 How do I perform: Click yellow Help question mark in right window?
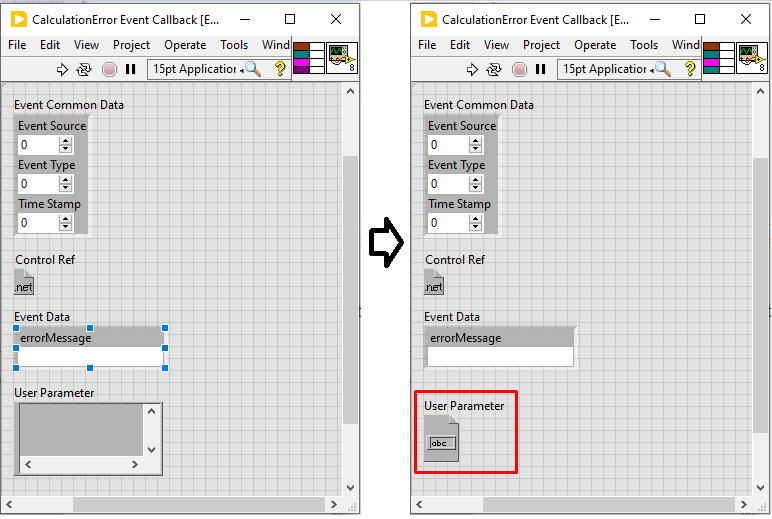(690, 68)
